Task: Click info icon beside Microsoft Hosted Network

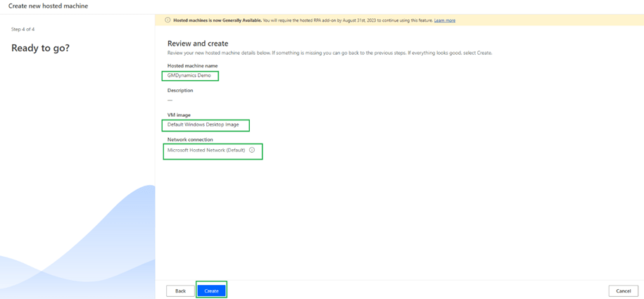Action: click(252, 150)
